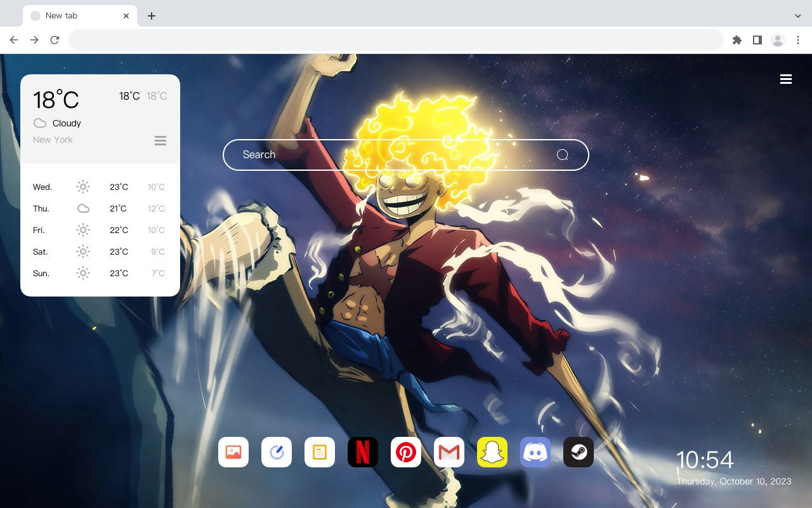The width and height of the screenshot is (812, 508).
Task: Open the Netflix shortcut
Action: [x=363, y=452]
